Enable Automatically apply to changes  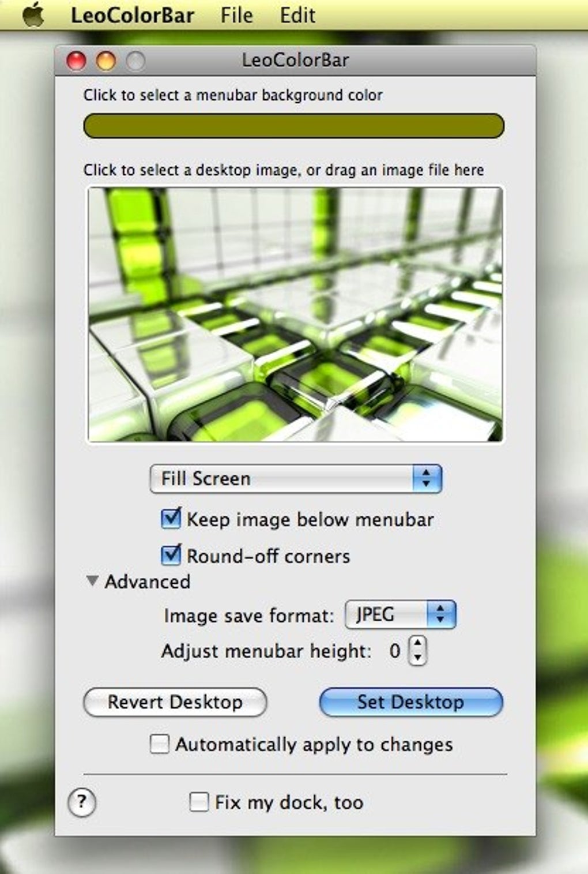(x=160, y=744)
